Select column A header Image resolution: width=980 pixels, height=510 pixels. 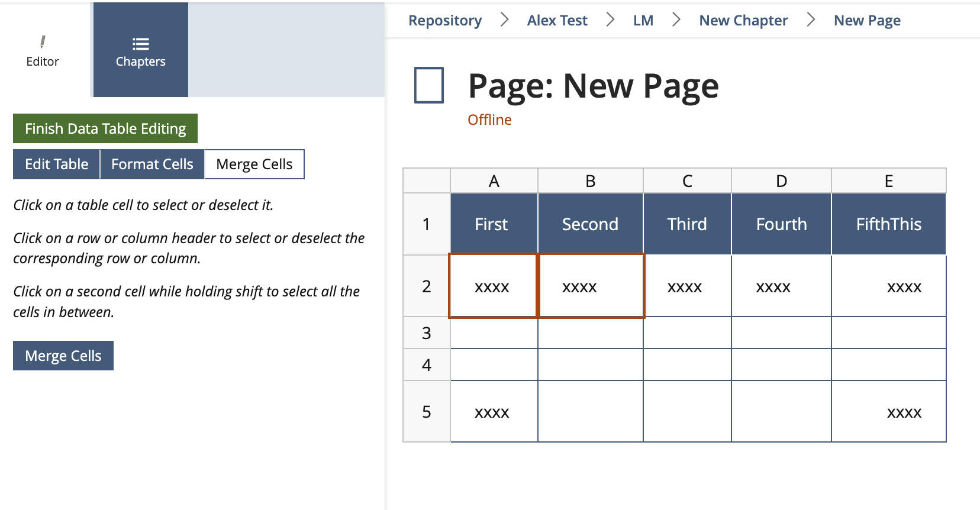pos(494,181)
